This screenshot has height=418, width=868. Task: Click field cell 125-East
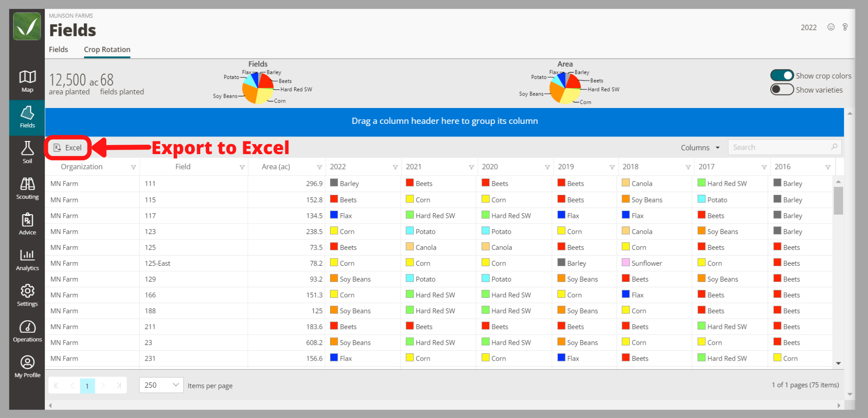(157, 263)
